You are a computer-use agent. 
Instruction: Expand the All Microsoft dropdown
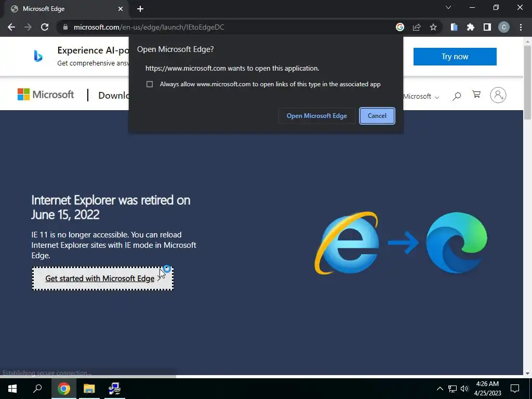(x=421, y=96)
